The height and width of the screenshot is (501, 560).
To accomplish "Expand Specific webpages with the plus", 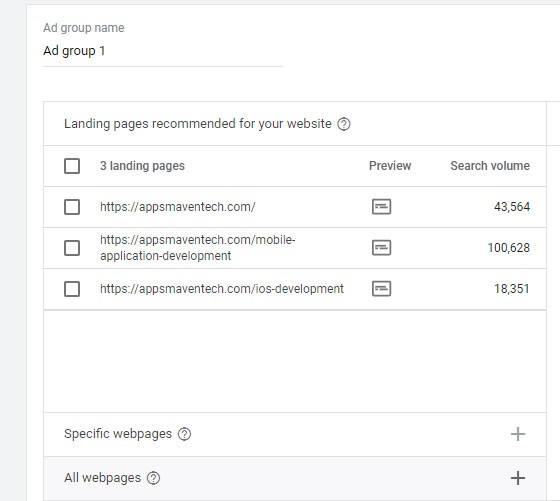I will 518,434.
